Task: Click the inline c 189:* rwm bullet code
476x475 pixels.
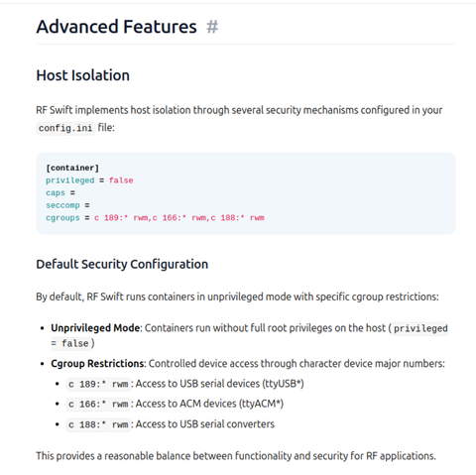Action: click(x=98, y=384)
